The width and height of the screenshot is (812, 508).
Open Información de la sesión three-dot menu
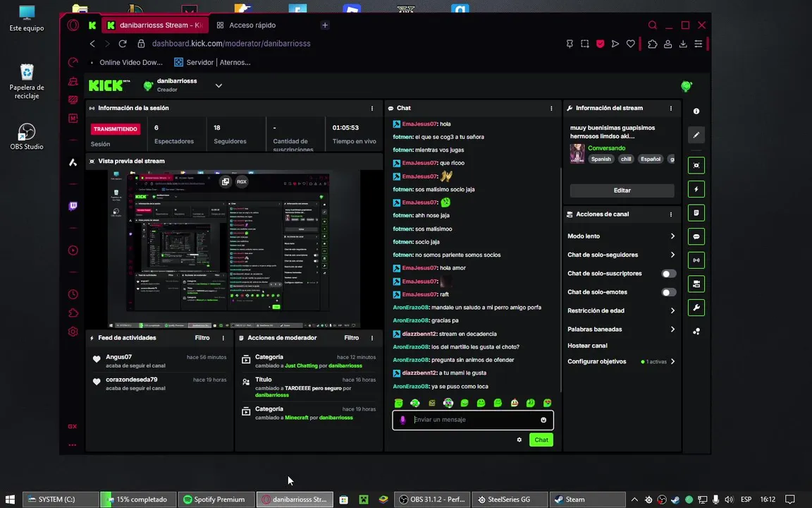point(372,109)
